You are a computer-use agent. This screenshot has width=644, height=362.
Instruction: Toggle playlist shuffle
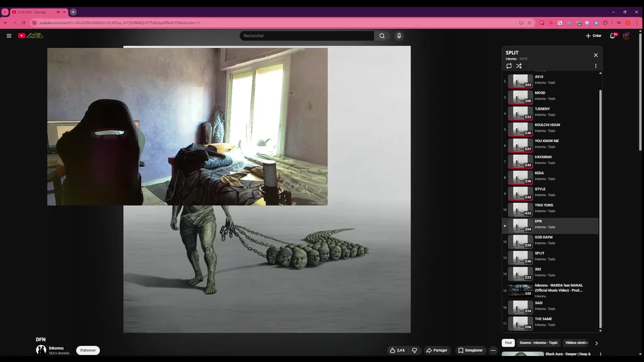[519, 66]
